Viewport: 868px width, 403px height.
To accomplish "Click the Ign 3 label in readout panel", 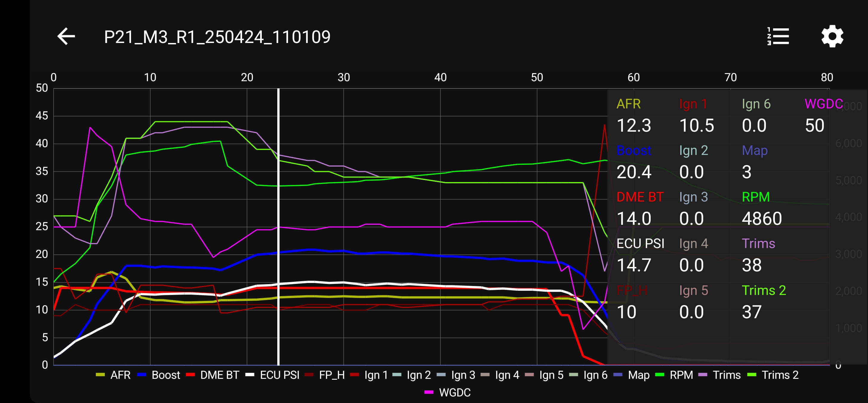I will coord(693,197).
